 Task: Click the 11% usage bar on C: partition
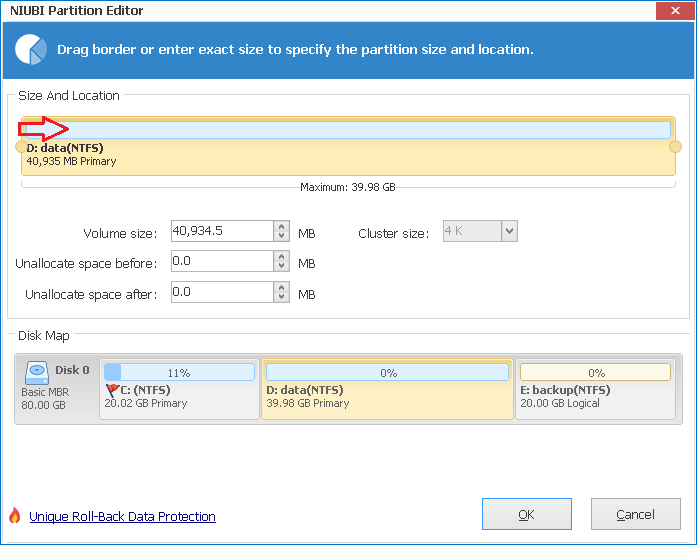[179, 372]
